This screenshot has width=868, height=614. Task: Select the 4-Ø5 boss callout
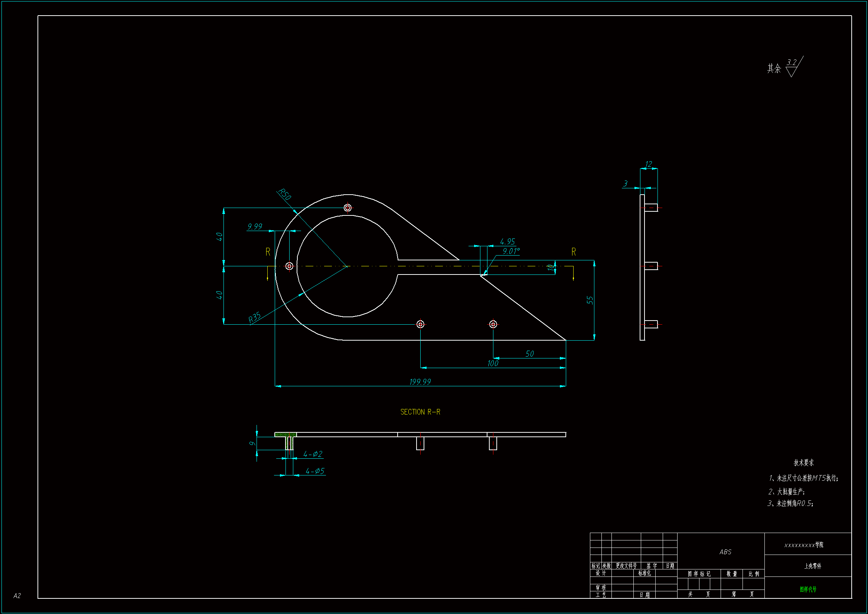click(314, 471)
